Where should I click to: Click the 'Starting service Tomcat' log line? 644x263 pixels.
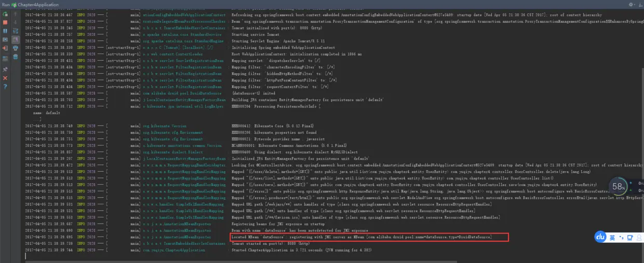click(x=257, y=35)
